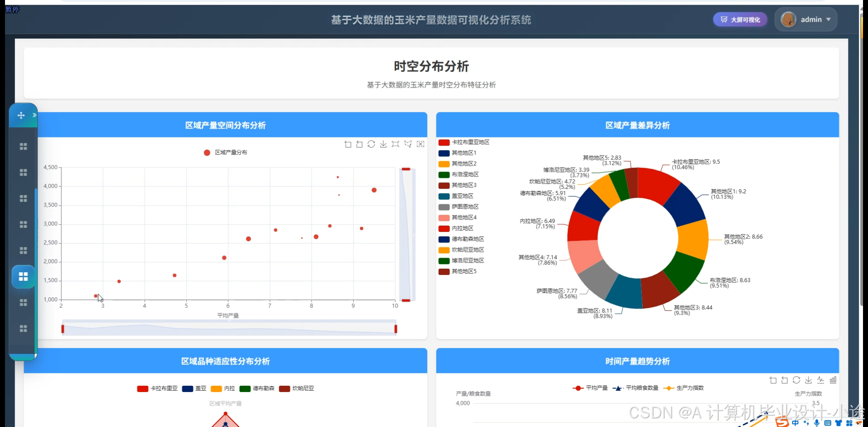The image size is (868, 427).
Task: Toggle 盖亚 radar legend item
Action: point(194,388)
